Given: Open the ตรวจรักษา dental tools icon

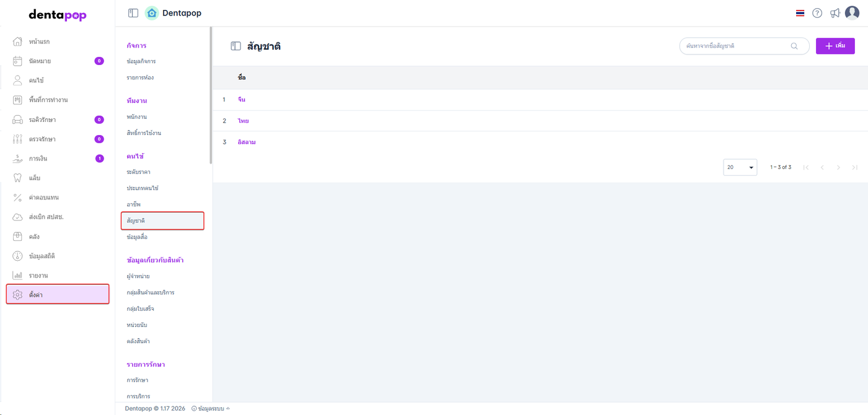Looking at the screenshot, I should tap(18, 139).
